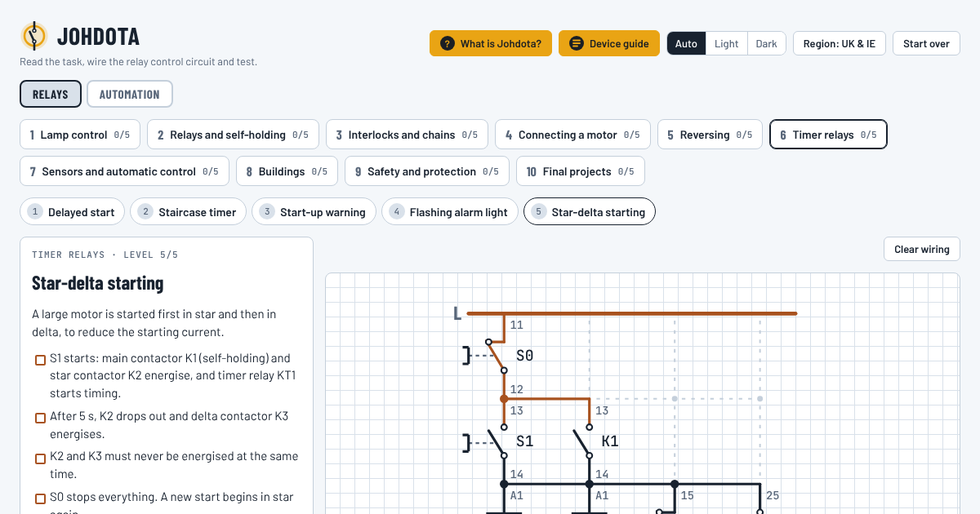Select chapter 10 Final projects
The width and height of the screenshot is (980, 514).
(581, 171)
